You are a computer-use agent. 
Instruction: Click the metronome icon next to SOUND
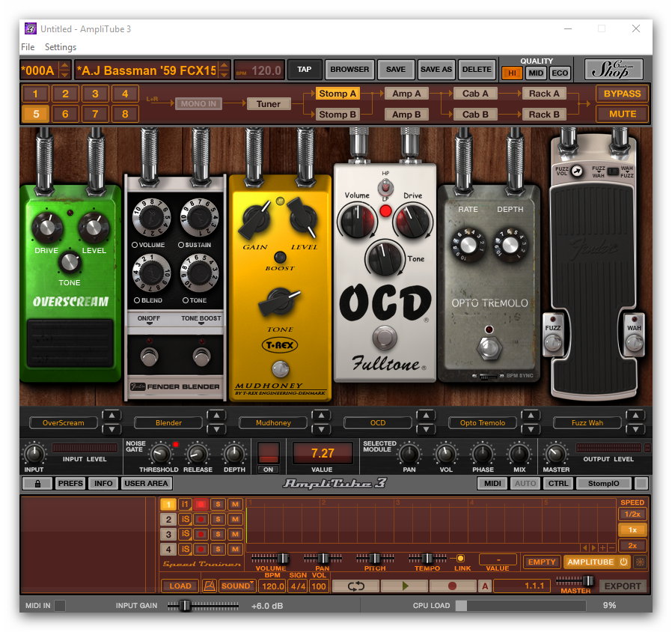click(209, 586)
